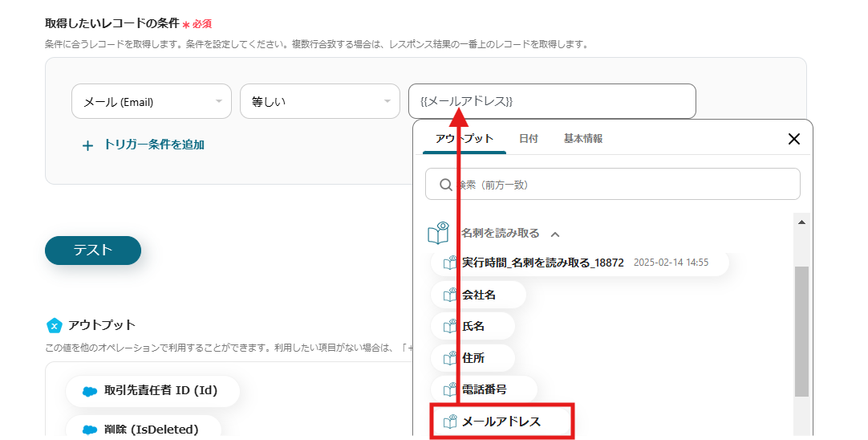Click the icon beside 実行時間_名刺を読み取る_18872
Screen dimensions: 868x440
click(450, 263)
